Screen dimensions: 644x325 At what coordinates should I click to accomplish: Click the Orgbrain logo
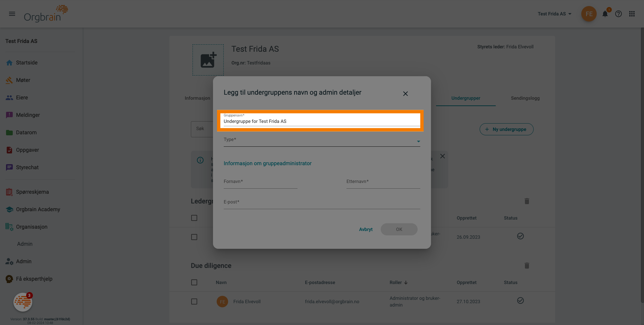coord(46,14)
